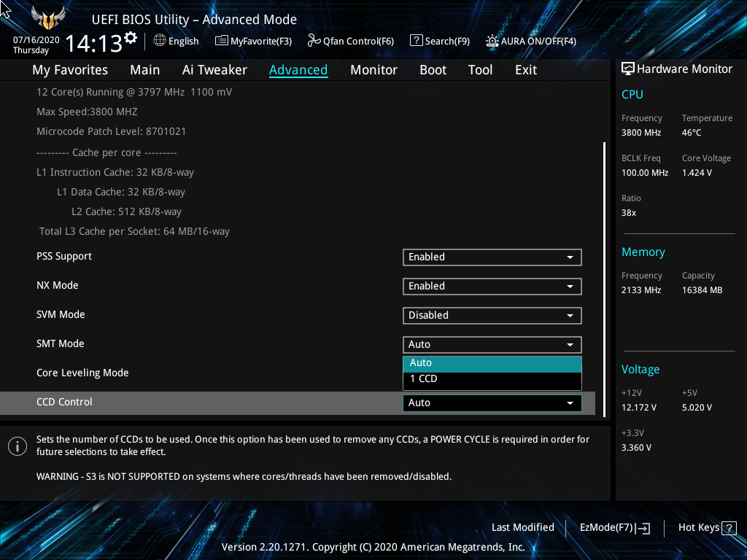Click memory capacity 16384 MB
747x560 pixels.
click(x=702, y=290)
